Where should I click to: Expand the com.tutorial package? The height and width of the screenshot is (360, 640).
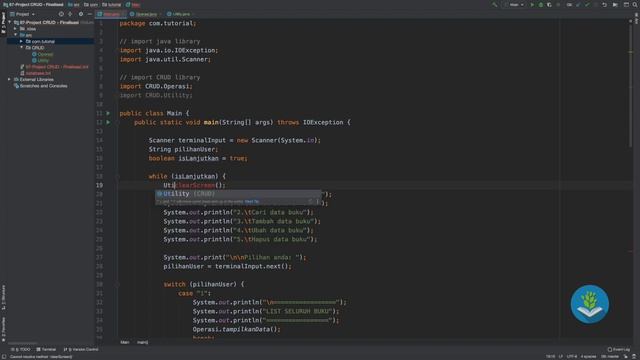click(21, 41)
